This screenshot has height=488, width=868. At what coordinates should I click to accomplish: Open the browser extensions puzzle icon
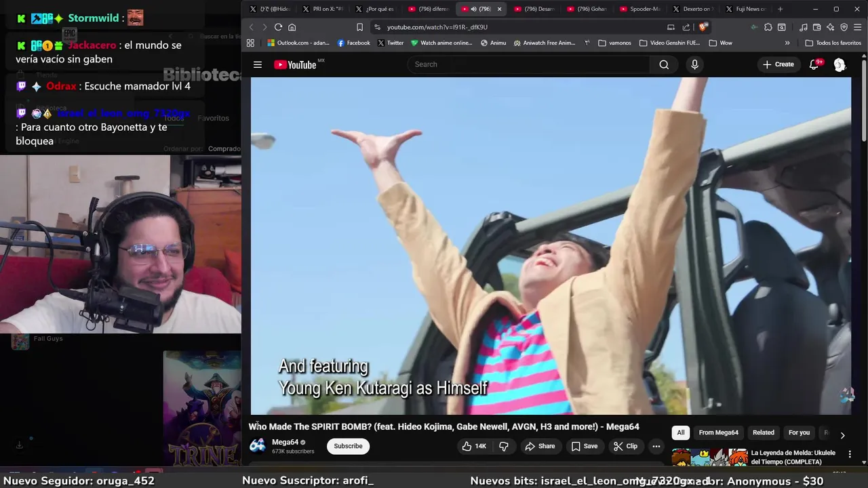pos(768,27)
